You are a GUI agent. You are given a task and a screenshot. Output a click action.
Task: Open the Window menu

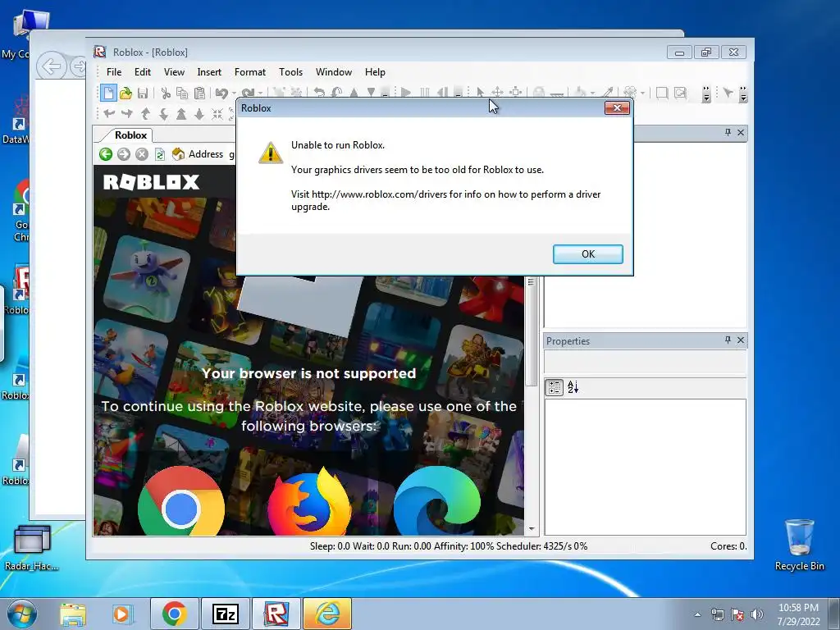click(x=334, y=72)
